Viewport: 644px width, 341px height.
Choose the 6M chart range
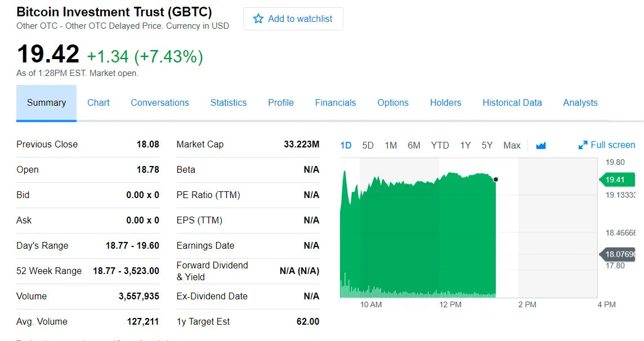[414, 145]
